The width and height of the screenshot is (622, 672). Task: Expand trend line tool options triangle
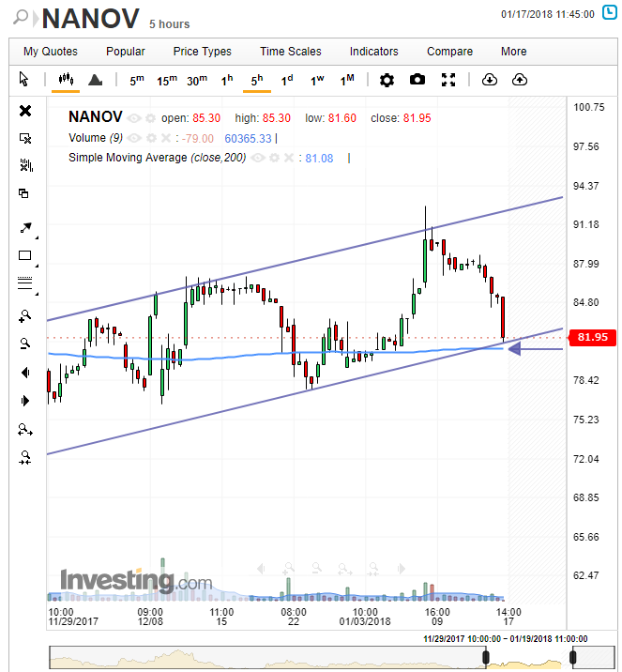click(37, 237)
